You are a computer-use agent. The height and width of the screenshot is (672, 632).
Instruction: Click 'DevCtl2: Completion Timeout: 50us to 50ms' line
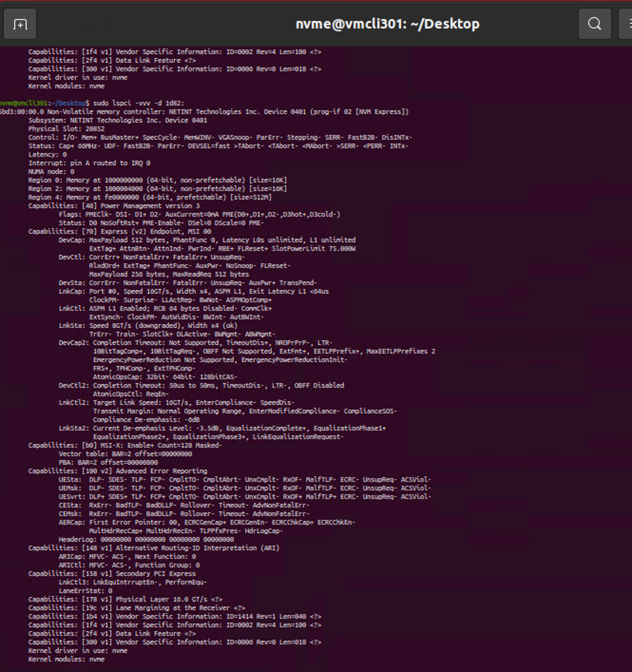tap(202, 386)
